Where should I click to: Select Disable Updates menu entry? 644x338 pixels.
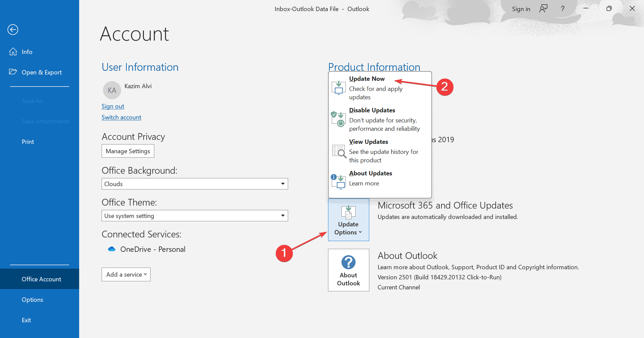coord(380,119)
